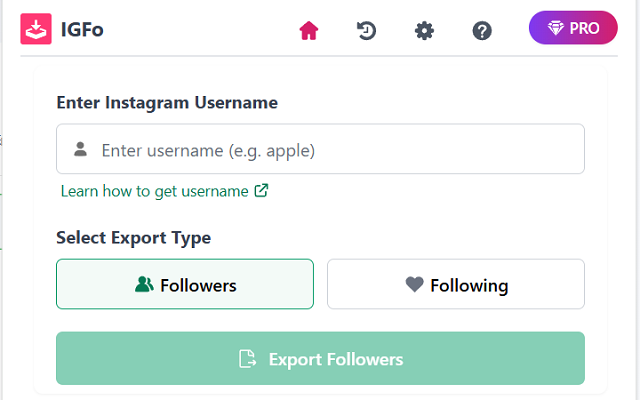Click the diamond icon in the PRO badge

(x=554, y=28)
